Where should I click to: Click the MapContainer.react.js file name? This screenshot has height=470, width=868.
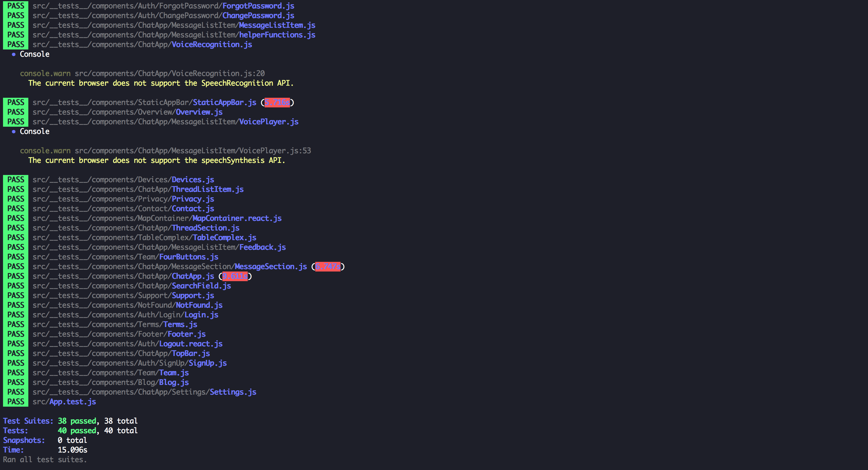237,218
